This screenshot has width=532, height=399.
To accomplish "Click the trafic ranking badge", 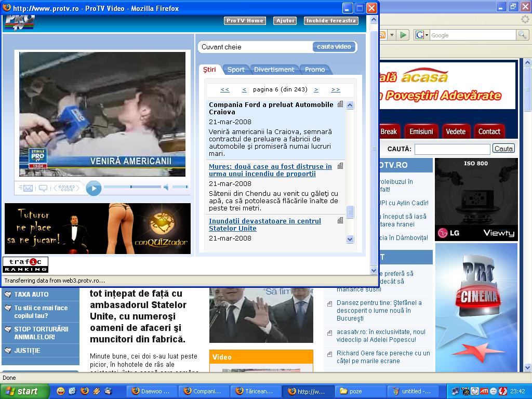I will tap(25, 265).
